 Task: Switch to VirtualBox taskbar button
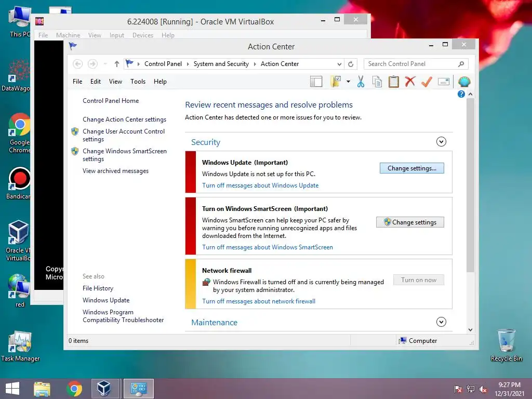(x=104, y=389)
